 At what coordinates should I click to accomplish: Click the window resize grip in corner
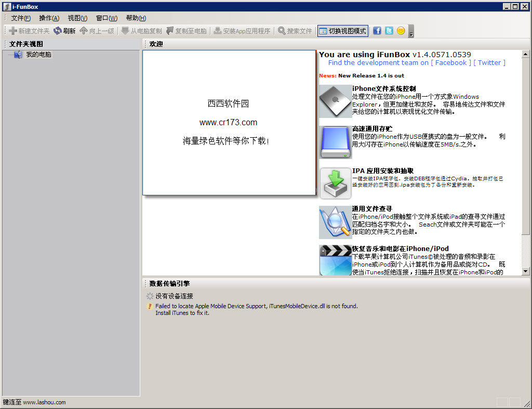click(527, 404)
